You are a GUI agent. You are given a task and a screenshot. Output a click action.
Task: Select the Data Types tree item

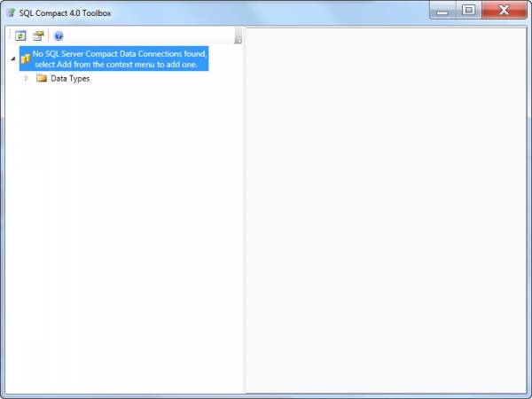(70, 78)
